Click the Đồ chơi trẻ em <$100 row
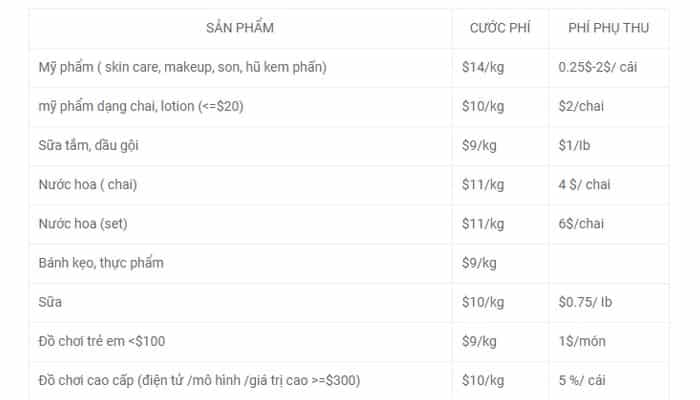Viewport: 700px width, 400px height. [349, 342]
